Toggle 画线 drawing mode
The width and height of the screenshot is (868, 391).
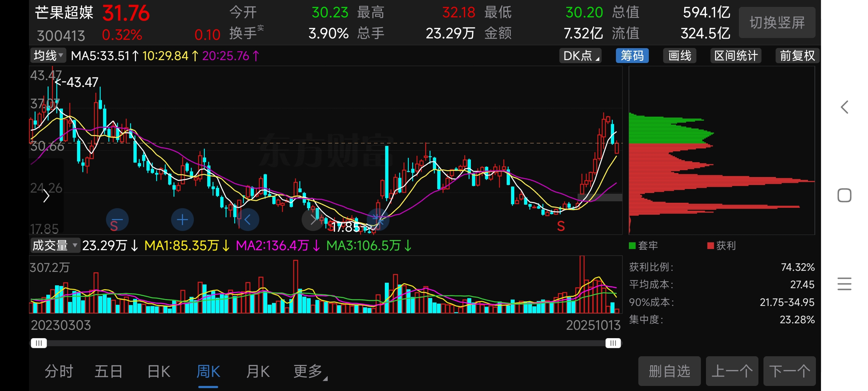click(680, 56)
